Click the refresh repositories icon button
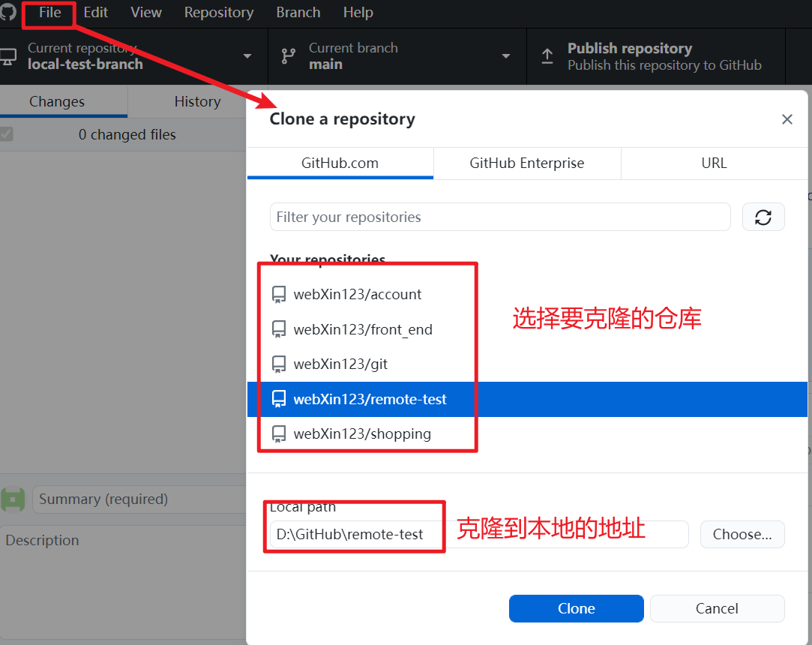This screenshot has width=812, height=645. click(x=763, y=217)
